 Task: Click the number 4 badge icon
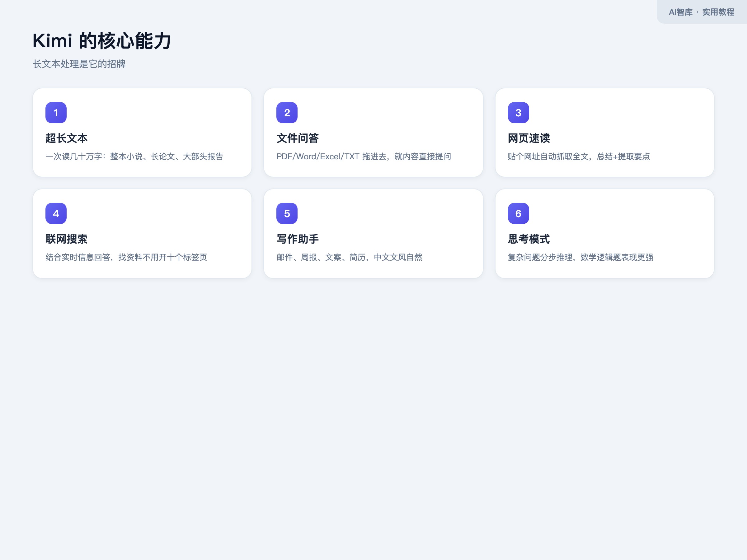click(56, 213)
